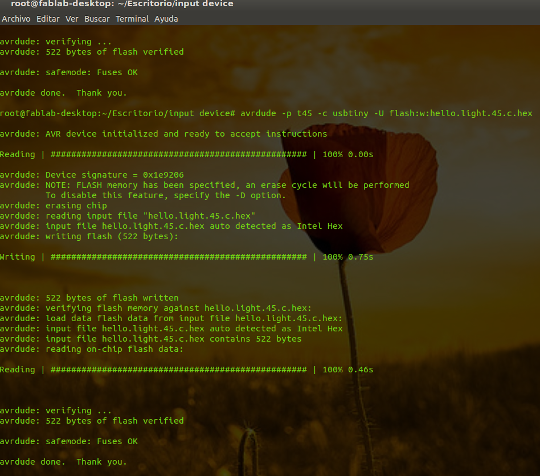Open the Ver menu
Screen dimensions: 540x476
click(72, 19)
